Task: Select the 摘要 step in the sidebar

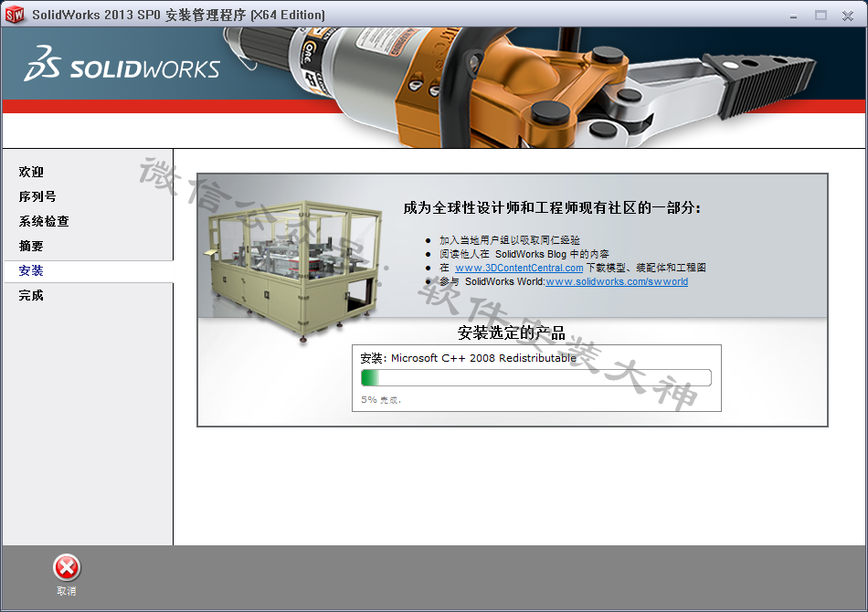Action: pos(31,246)
